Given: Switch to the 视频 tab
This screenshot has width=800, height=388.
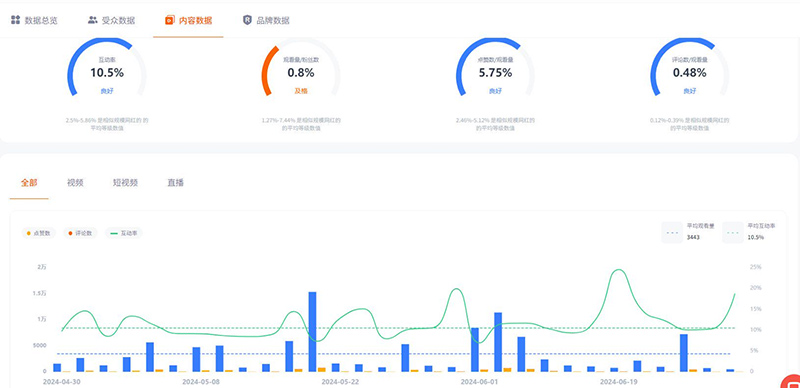Looking at the screenshot, I should point(75,183).
